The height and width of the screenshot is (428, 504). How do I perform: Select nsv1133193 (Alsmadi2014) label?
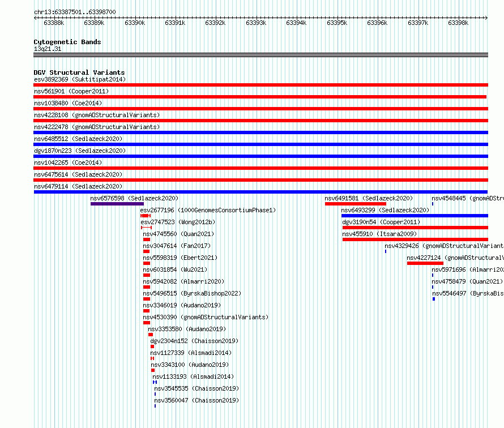click(193, 376)
